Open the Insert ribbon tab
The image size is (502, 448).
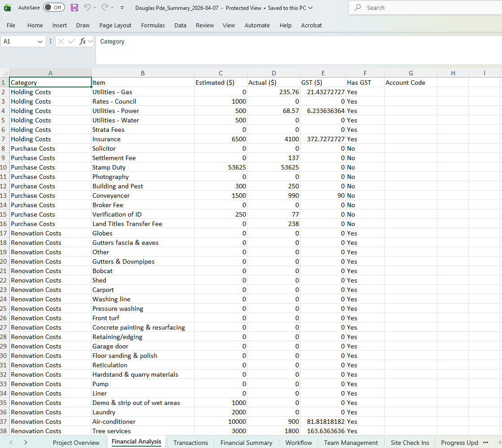pos(60,25)
